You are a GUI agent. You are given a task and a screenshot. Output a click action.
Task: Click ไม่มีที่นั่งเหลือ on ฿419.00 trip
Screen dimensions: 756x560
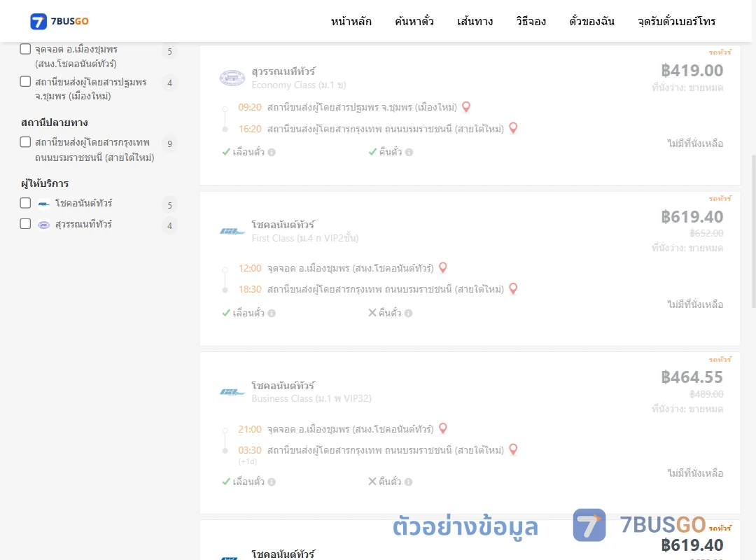(695, 143)
